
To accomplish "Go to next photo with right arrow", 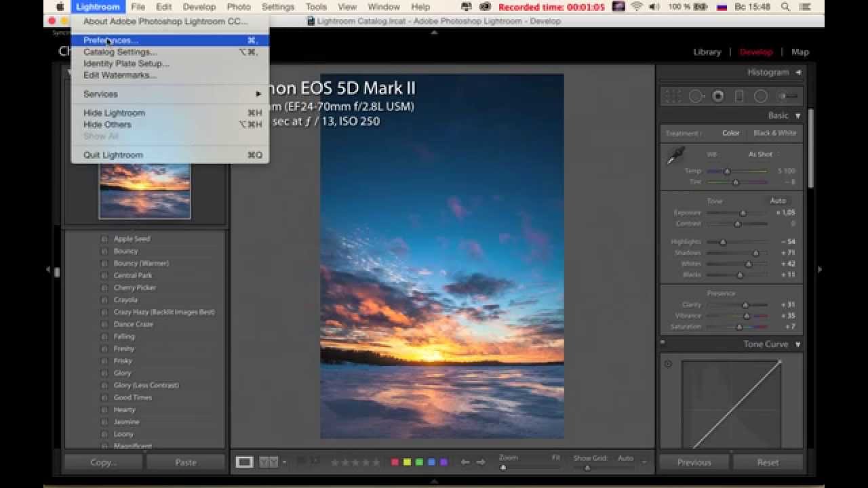I will [x=481, y=462].
